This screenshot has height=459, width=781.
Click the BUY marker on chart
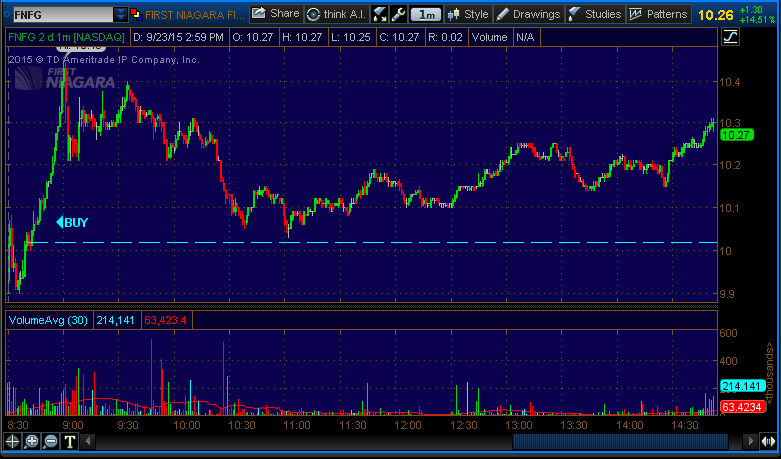tap(71, 222)
